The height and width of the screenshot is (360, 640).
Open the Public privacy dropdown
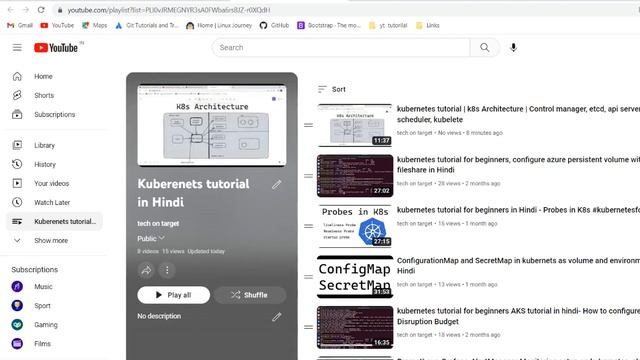(x=151, y=238)
